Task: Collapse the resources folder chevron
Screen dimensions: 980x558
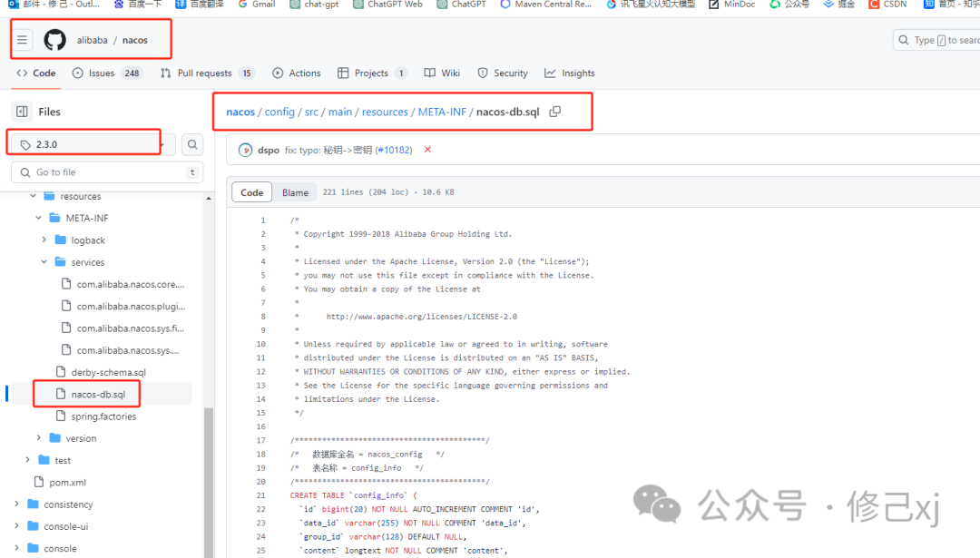Action: pyautogui.click(x=34, y=196)
